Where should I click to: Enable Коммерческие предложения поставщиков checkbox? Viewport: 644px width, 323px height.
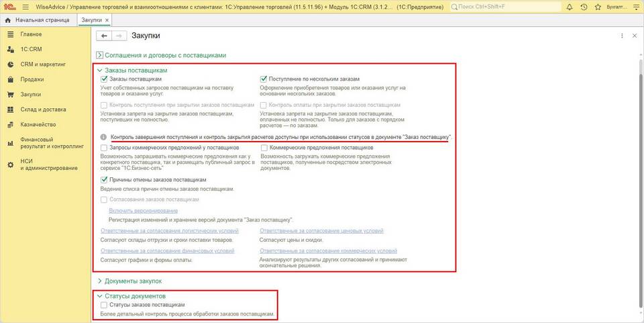point(264,148)
